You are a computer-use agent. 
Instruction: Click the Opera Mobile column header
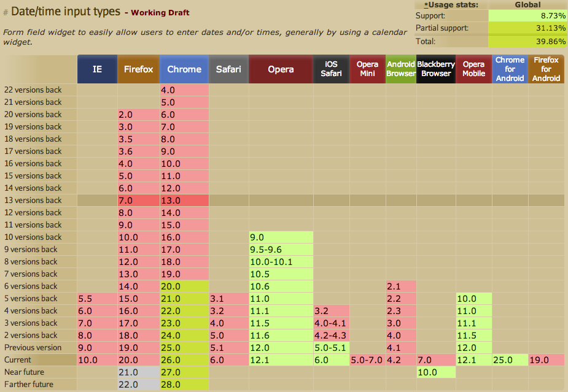point(474,69)
